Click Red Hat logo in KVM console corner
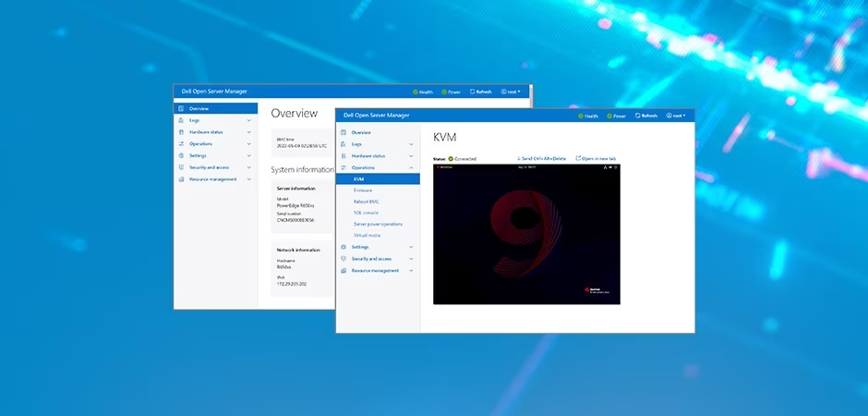Viewport: 868px width, 416px height. [x=597, y=290]
